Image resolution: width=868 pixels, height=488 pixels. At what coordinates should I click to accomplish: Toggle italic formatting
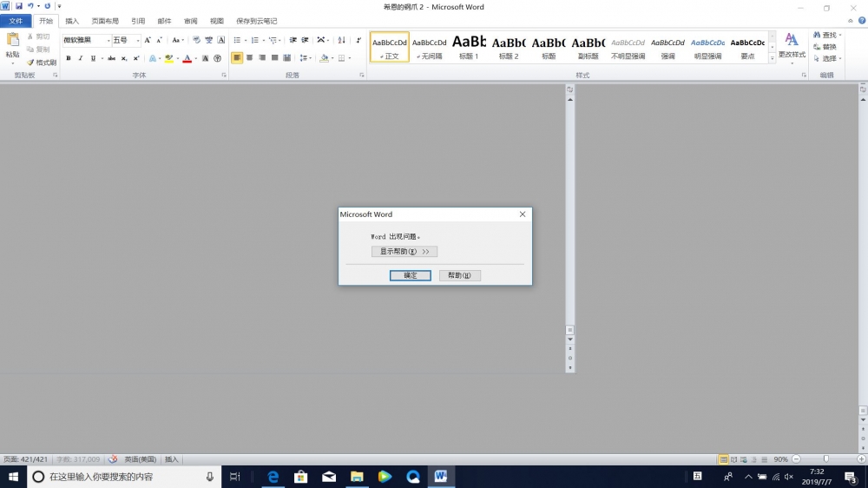click(x=81, y=58)
